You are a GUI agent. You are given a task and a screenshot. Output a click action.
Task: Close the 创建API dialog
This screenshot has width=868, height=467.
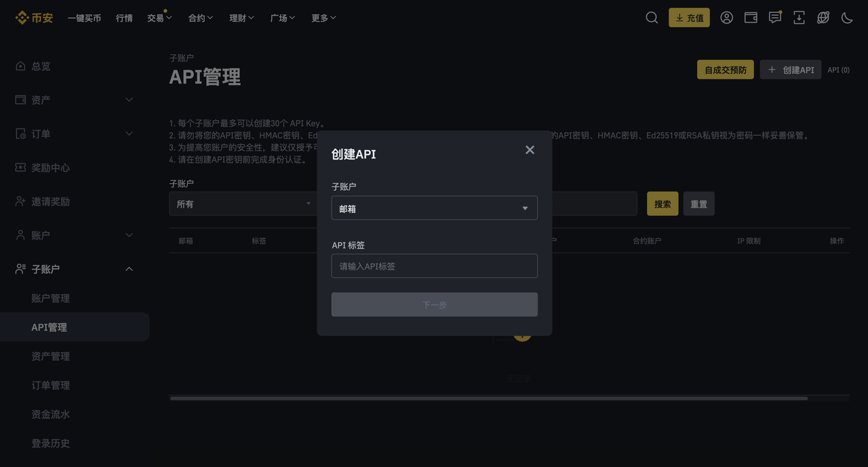point(530,150)
